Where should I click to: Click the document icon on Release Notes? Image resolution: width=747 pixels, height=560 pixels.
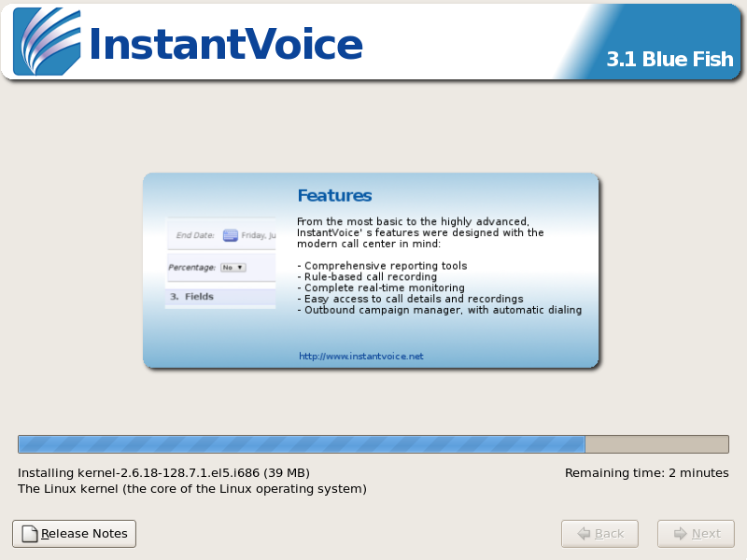29,534
